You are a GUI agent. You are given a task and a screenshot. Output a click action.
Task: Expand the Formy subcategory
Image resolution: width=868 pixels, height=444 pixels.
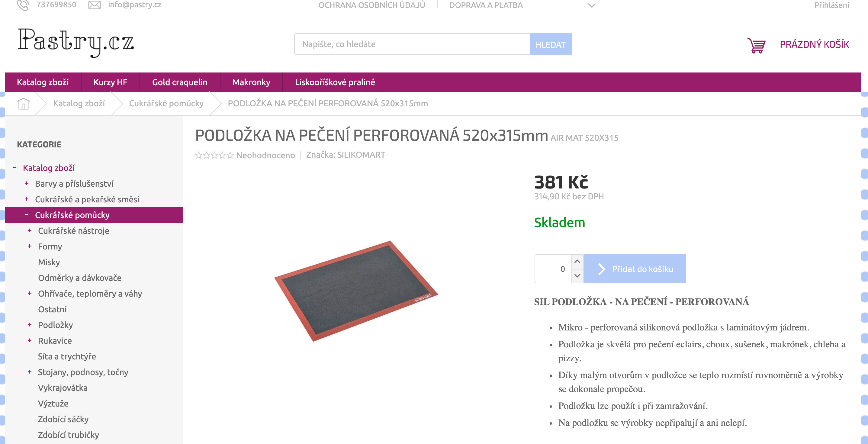pyautogui.click(x=30, y=246)
